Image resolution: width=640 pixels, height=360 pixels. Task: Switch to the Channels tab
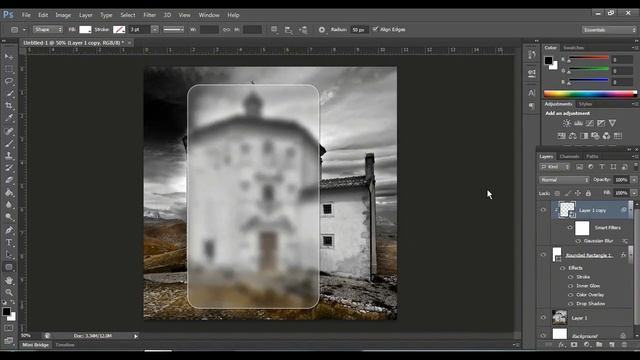(569, 156)
